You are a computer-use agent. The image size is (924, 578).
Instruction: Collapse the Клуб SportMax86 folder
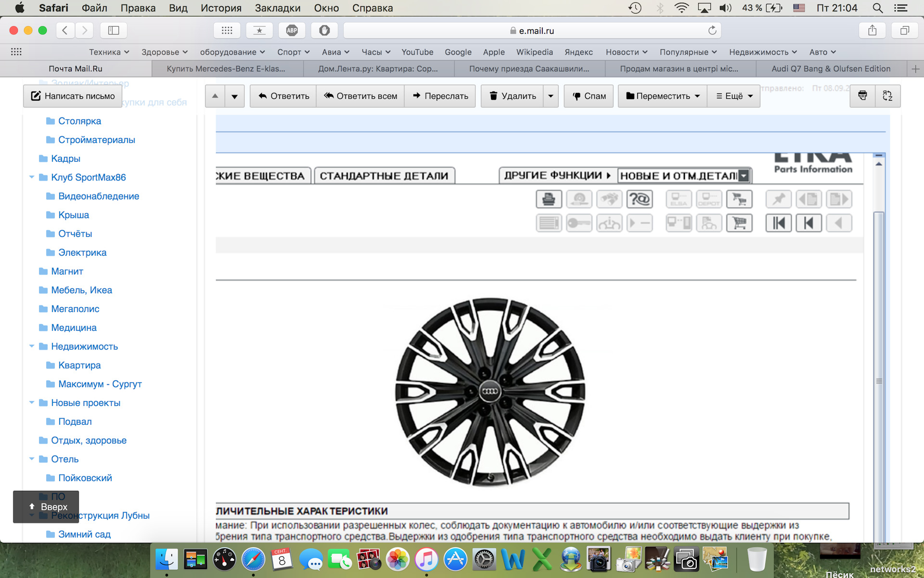[32, 177]
